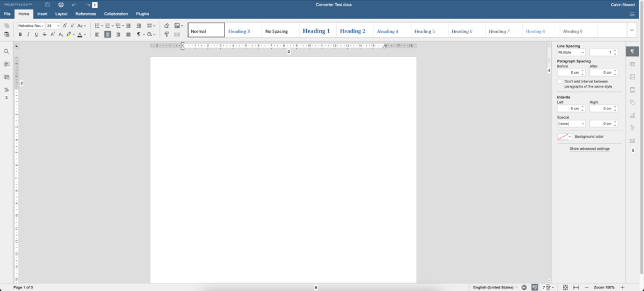The width and height of the screenshot is (644, 291).
Task: Open the Search panel in left sidebar
Action: tap(6, 51)
